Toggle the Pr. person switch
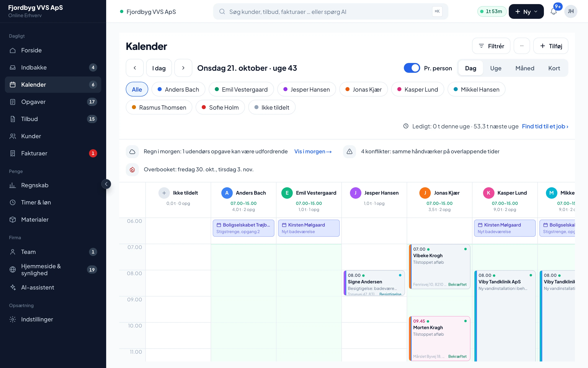The image size is (588, 368). pos(412,68)
